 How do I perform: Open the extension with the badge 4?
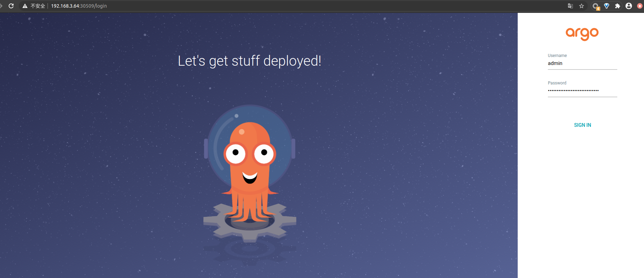596,6
